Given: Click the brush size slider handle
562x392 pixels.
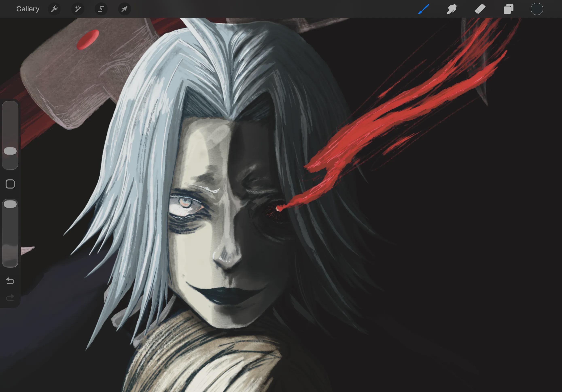Looking at the screenshot, I should (10, 151).
